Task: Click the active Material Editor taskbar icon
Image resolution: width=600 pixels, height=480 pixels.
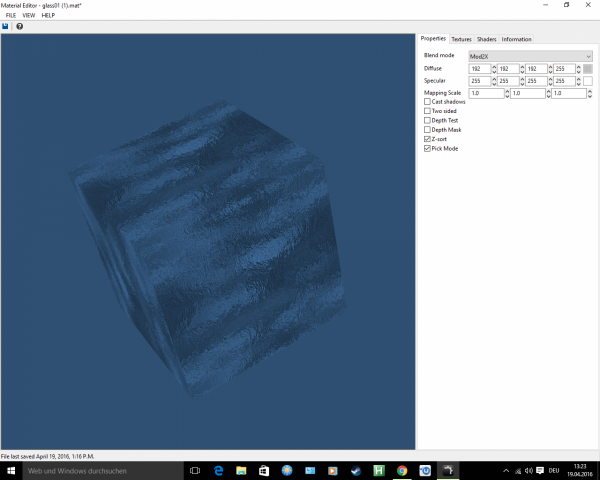Action: 448,471
